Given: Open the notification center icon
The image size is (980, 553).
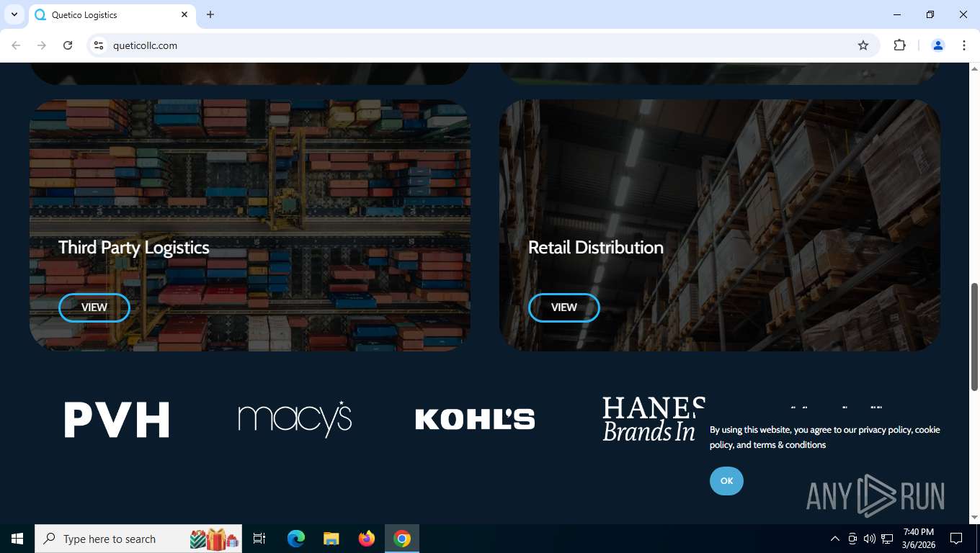Looking at the screenshot, I should [956, 539].
